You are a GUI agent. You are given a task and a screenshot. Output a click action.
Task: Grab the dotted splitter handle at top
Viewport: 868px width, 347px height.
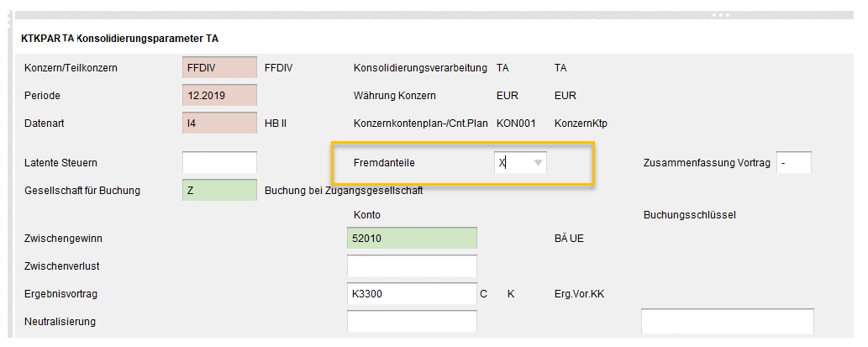pos(718,15)
